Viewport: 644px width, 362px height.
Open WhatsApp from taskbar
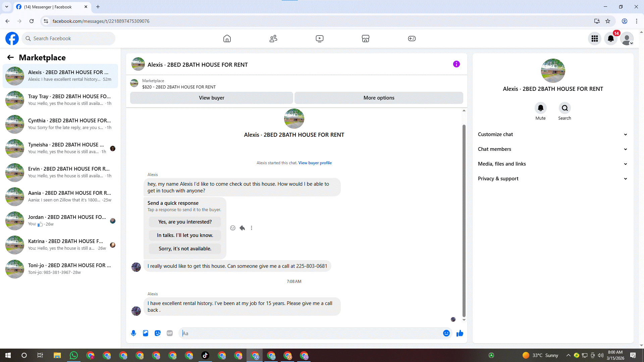pos(73,355)
